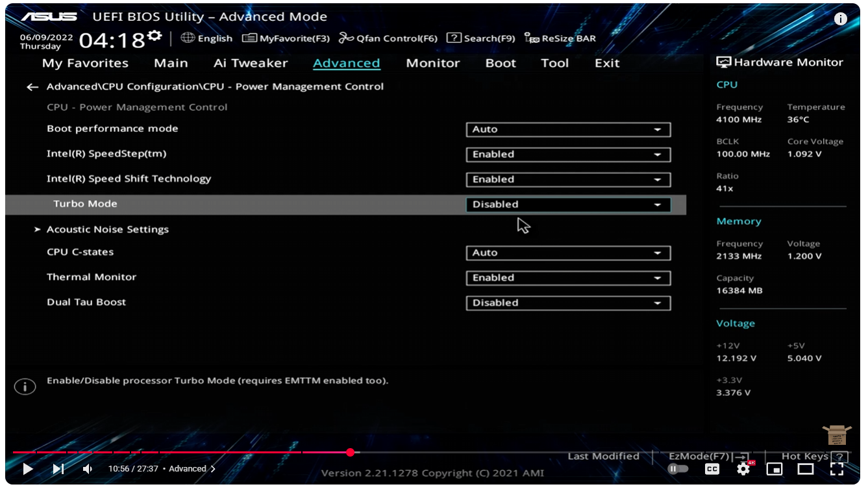Open the BIOS Search(F9) tool
The image size is (868, 491).
click(481, 38)
